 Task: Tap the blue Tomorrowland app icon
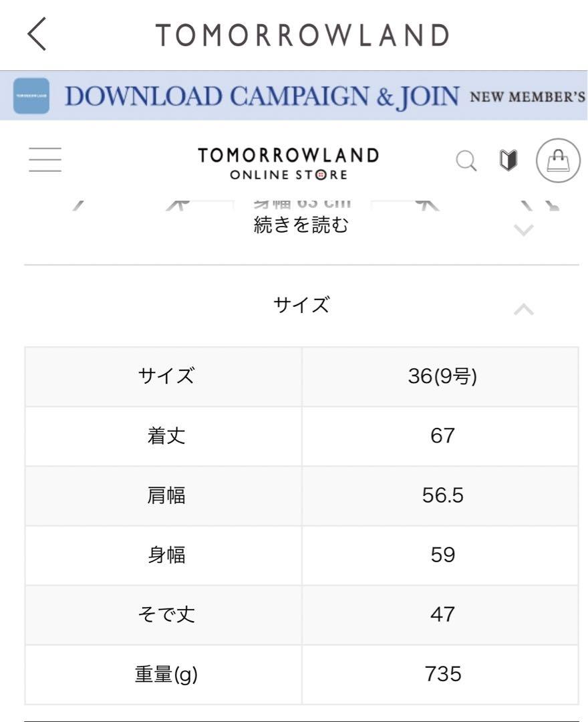coord(31,96)
